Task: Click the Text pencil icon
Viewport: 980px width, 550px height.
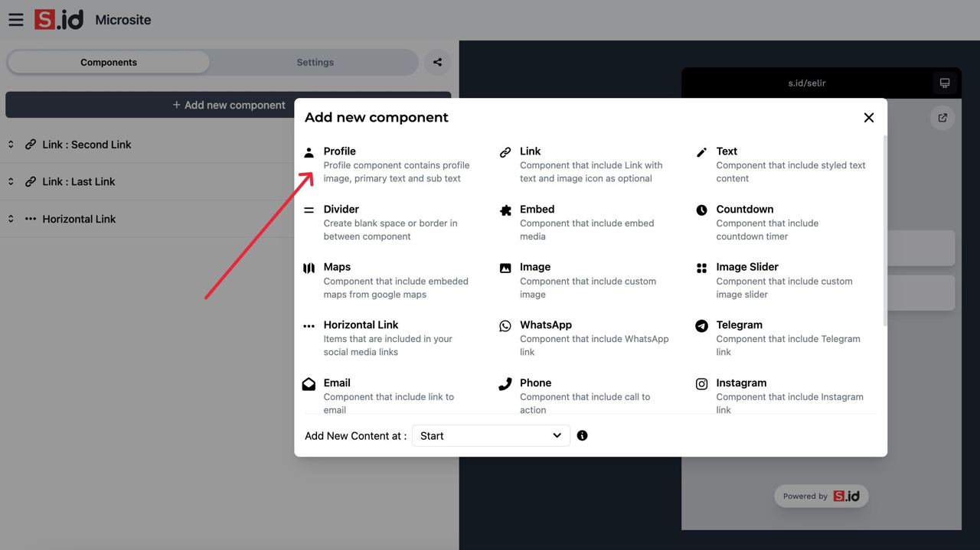Action: 701,152
